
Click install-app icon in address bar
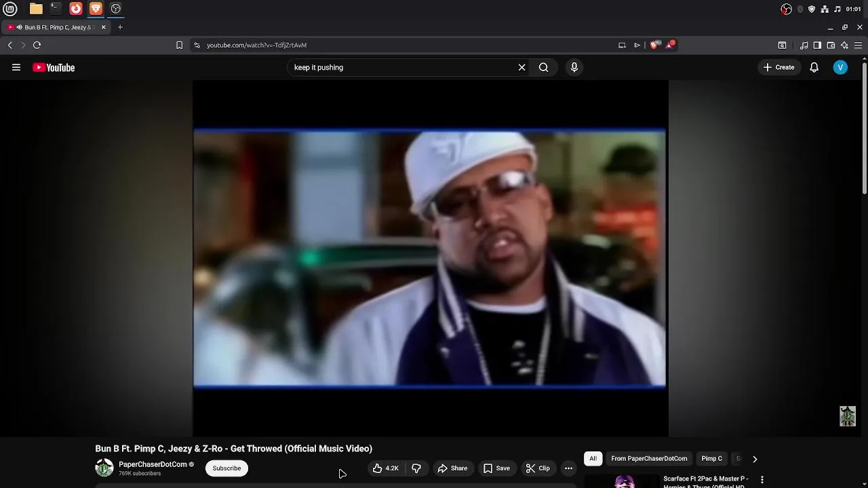[622, 45]
